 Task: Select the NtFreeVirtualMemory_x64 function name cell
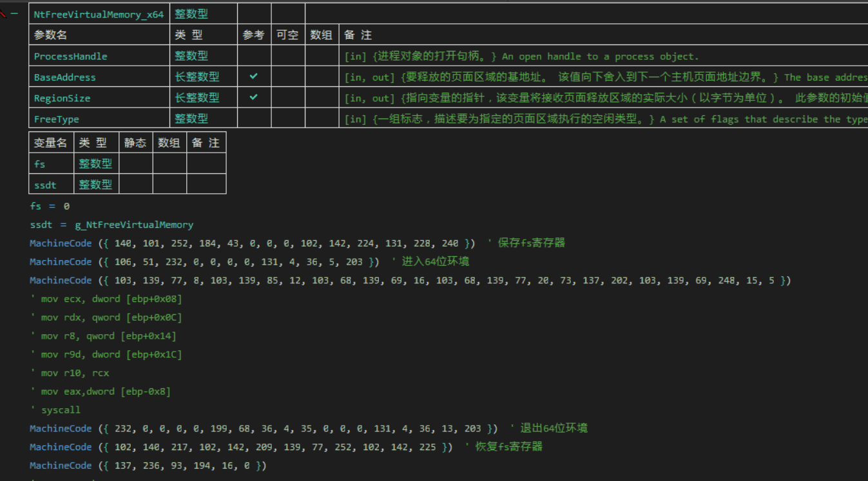[x=99, y=14]
